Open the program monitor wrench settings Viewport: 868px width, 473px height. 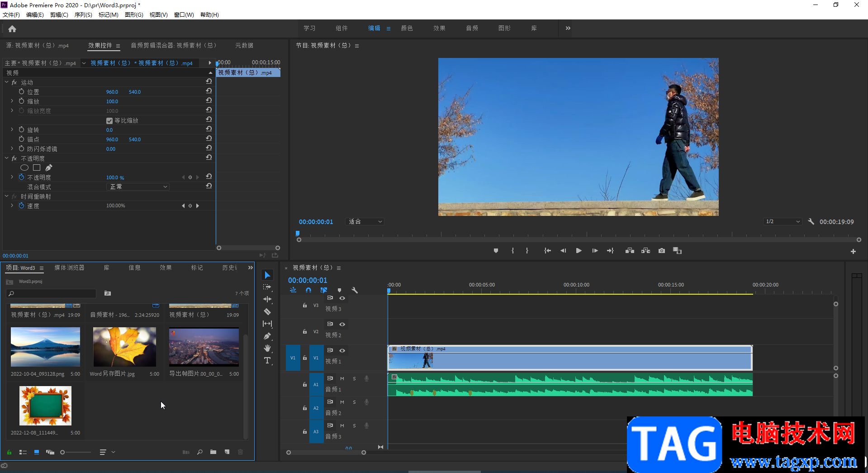click(x=811, y=222)
